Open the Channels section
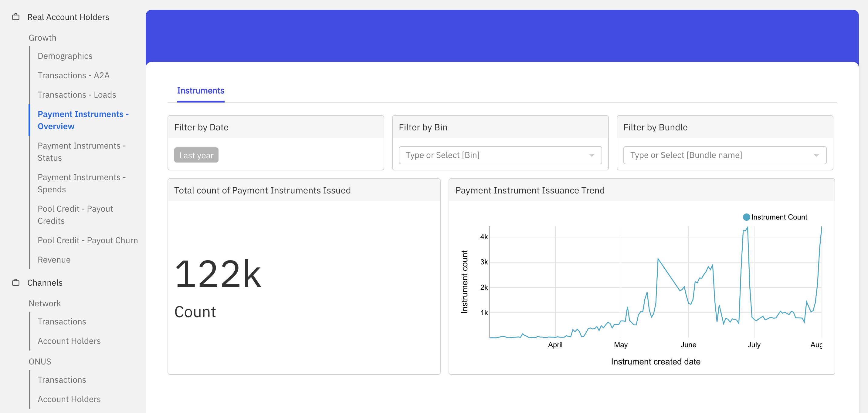868x413 pixels. coord(45,282)
